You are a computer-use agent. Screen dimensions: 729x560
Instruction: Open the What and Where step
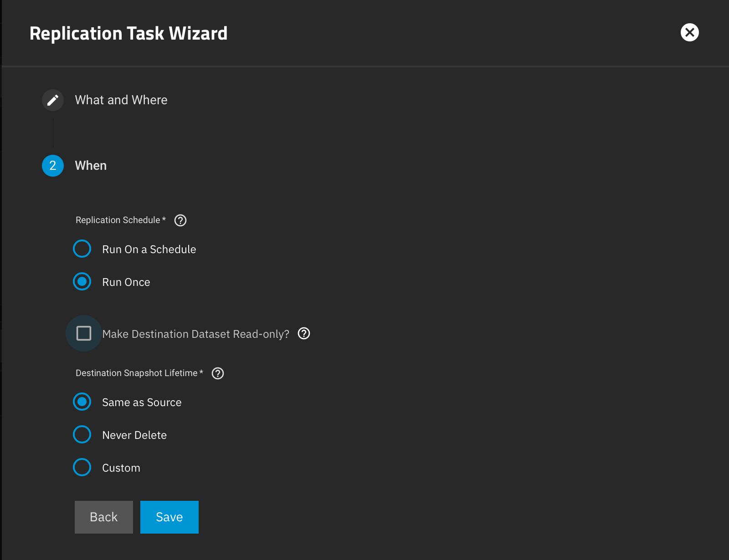point(121,100)
